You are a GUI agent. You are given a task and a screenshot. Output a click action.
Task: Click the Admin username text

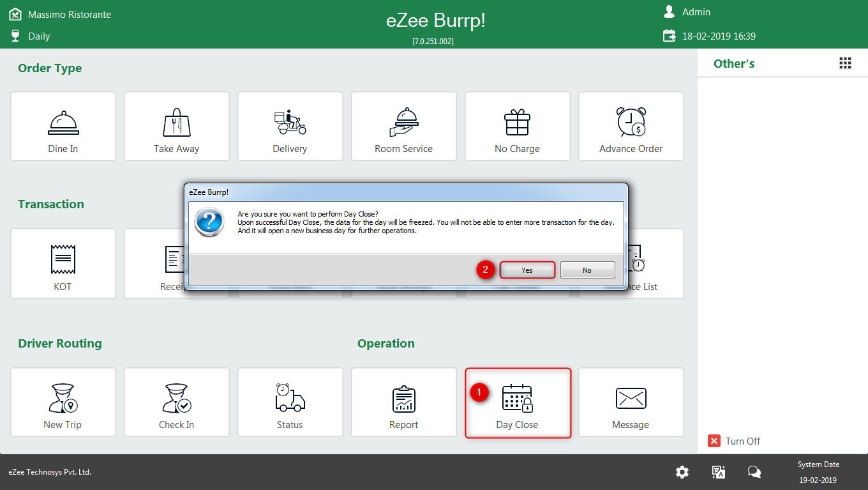(696, 12)
